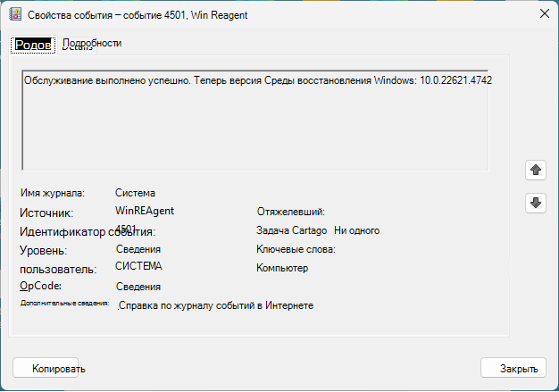The image size is (559, 392).
Task: Click the Ключевые слова label
Action: (x=296, y=249)
